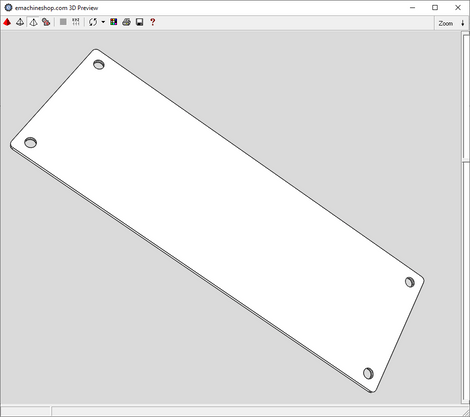Close the 3D Preview window
470x417 pixels.
click(x=458, y=7)
